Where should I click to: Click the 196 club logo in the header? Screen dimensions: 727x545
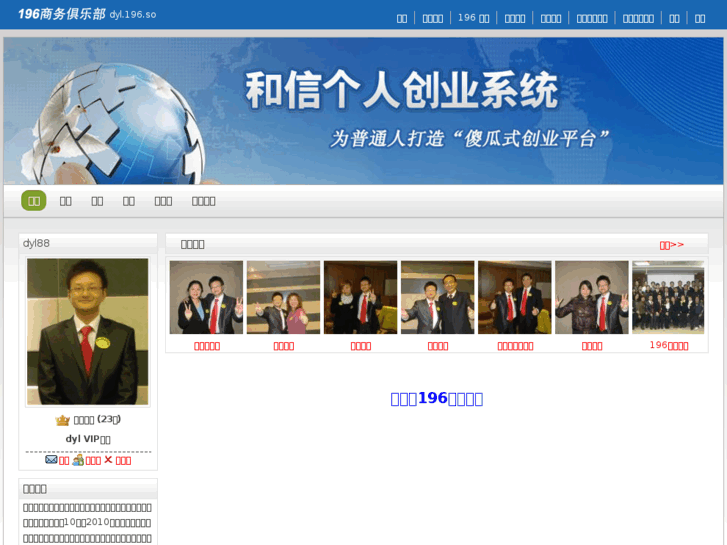(62, 14)
